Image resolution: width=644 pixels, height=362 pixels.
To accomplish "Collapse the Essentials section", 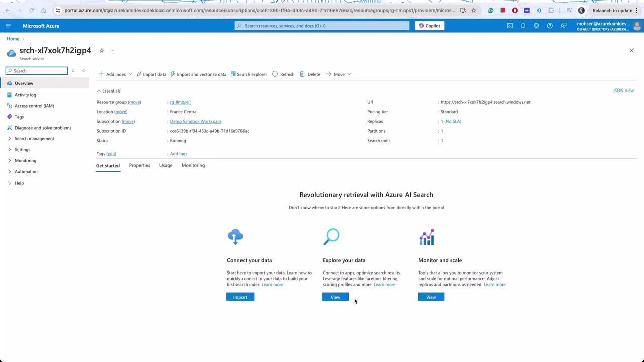I will pyautogui.click(x=109, y=91).
